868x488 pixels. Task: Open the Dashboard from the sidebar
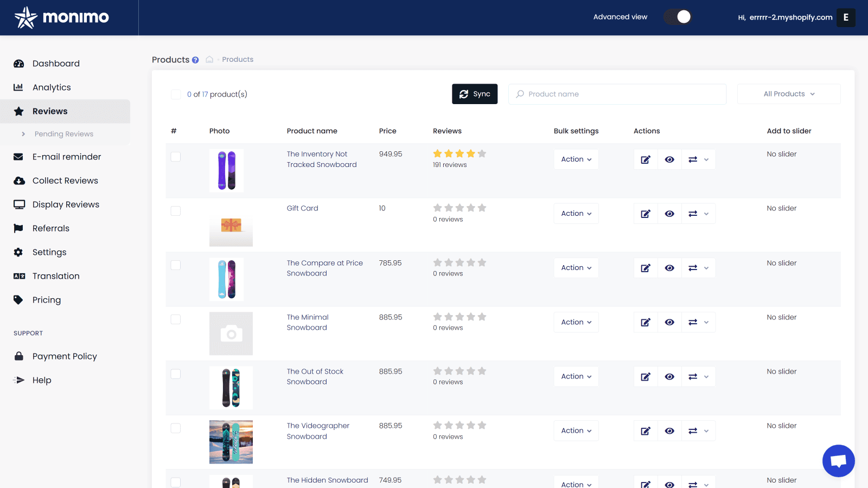click(56, 63)
